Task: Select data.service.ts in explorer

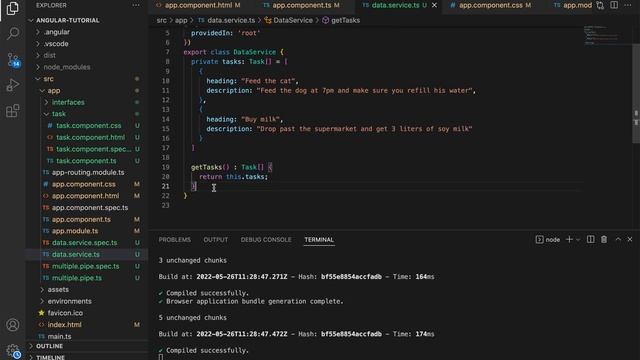Action: tap(87, 254)
